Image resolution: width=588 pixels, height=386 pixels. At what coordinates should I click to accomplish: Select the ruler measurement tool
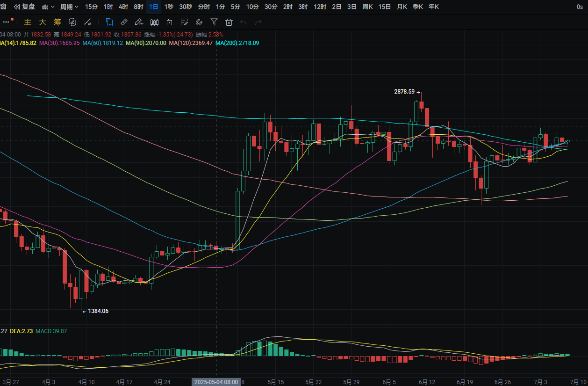pyautogui.click(x=124, y=22)
